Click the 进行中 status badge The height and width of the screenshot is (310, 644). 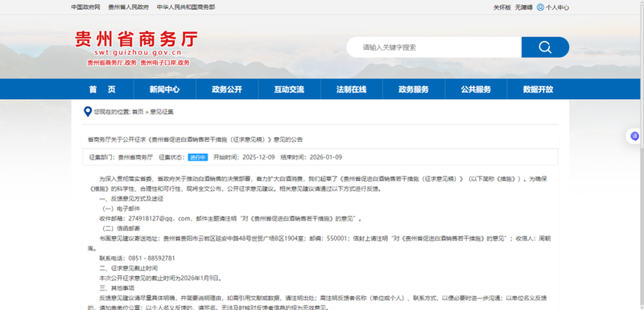coord(198,157)
